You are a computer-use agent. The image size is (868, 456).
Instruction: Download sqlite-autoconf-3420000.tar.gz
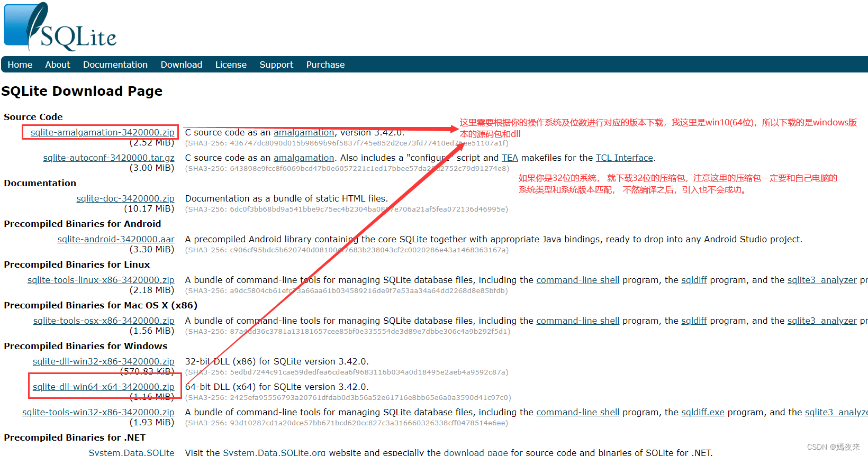tap(108, 158)
